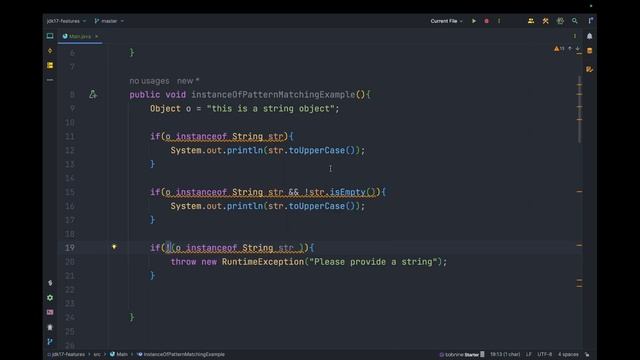Click the editor vertical scrollbar thumb
Image resolution: width=640 pixels, height=360 pixels.
tap(580, 109)
